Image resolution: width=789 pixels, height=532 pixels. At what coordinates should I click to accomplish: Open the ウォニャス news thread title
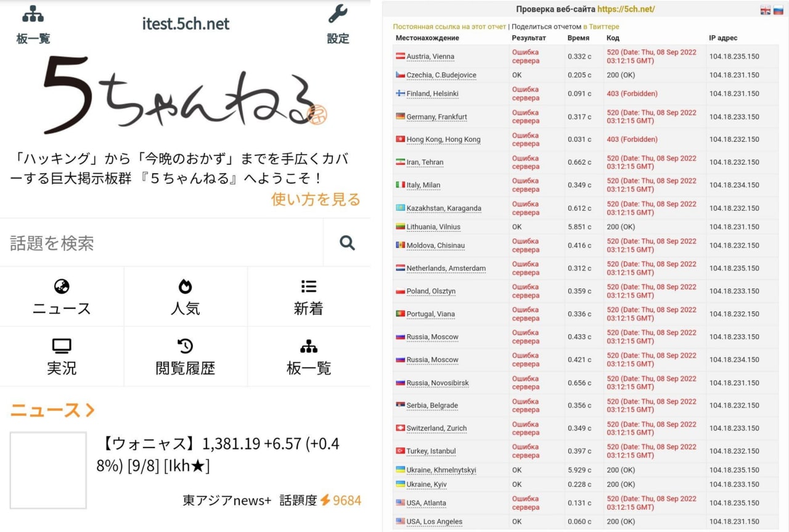[218, 454]
